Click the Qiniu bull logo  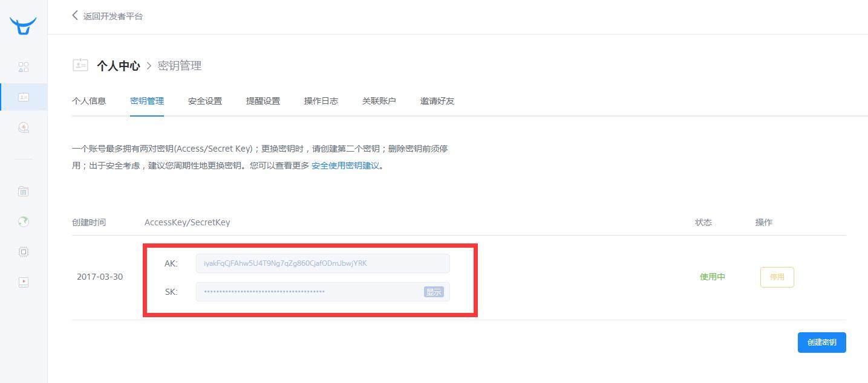point(23,27)
